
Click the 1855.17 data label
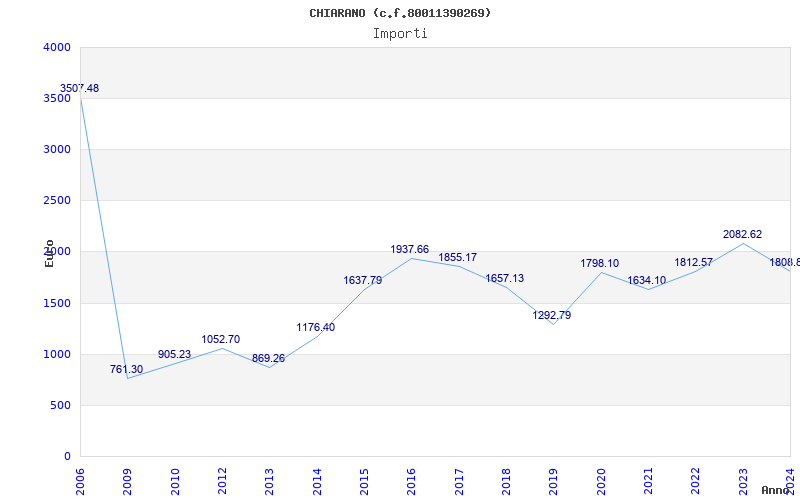click(x=458, y=258)
